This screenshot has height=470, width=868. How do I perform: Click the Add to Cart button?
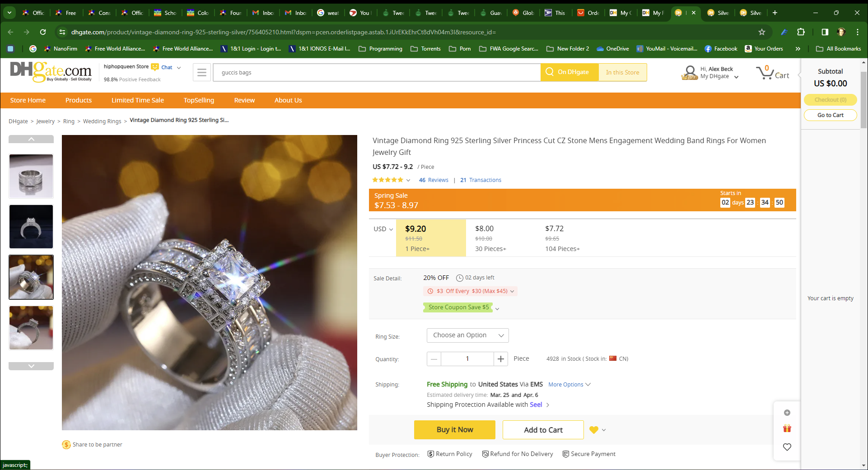[x=543, y=430]
